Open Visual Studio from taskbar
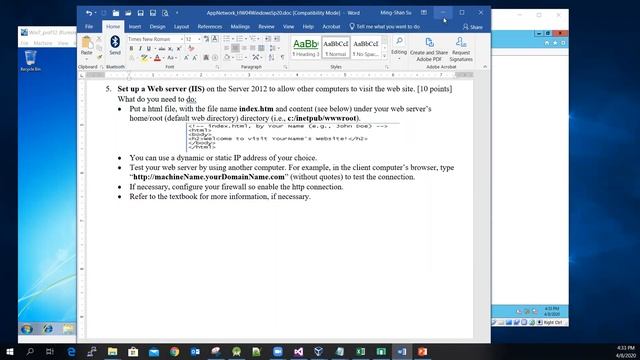 (x=298, y=351)
